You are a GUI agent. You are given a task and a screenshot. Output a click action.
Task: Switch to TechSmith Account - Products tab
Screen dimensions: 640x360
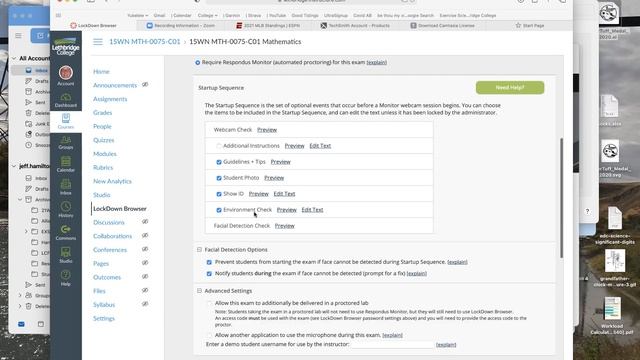[x=355, y=25]
